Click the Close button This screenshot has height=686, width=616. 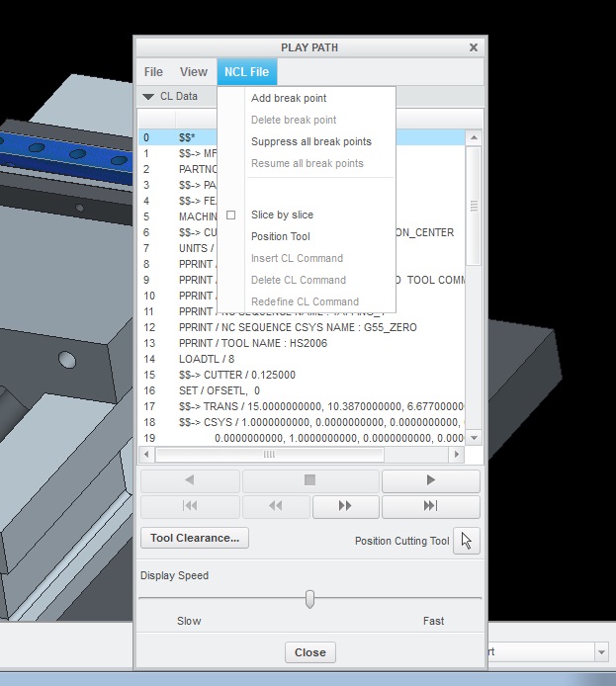coord(310,652)
